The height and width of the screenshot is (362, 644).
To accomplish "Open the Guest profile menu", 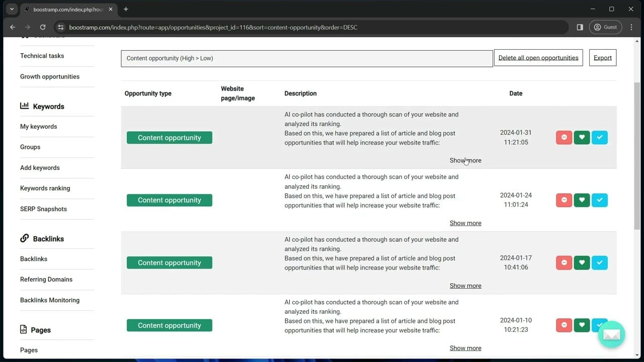I will [x=605, y=27].
